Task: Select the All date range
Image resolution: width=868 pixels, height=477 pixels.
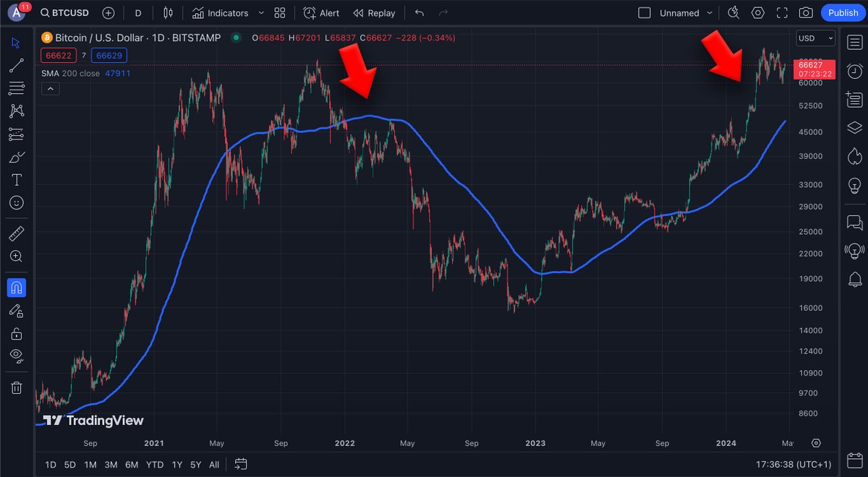Action: pyautogui.click(x=214, y=464)
